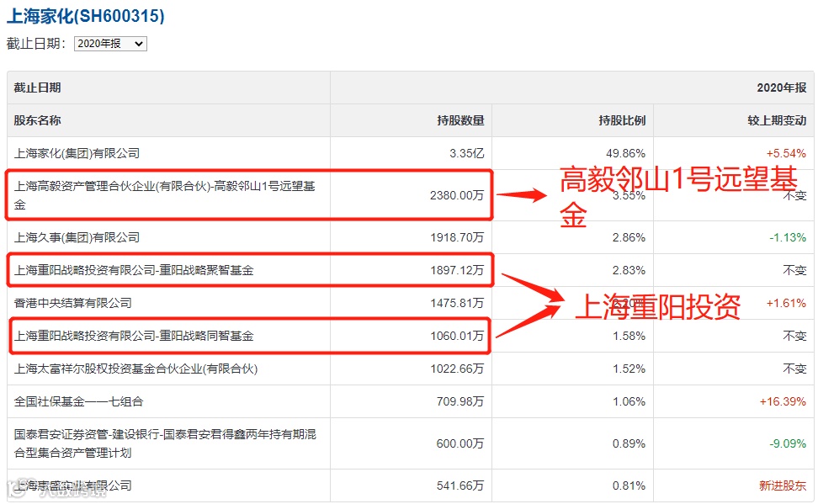Select the 持股数量 column header
The height and width of the screenshot is (504, 818).
[x=460, y=120]
